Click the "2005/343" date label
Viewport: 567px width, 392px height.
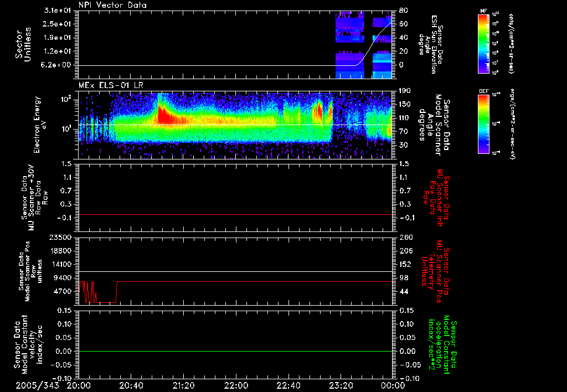tap(37, 385)
